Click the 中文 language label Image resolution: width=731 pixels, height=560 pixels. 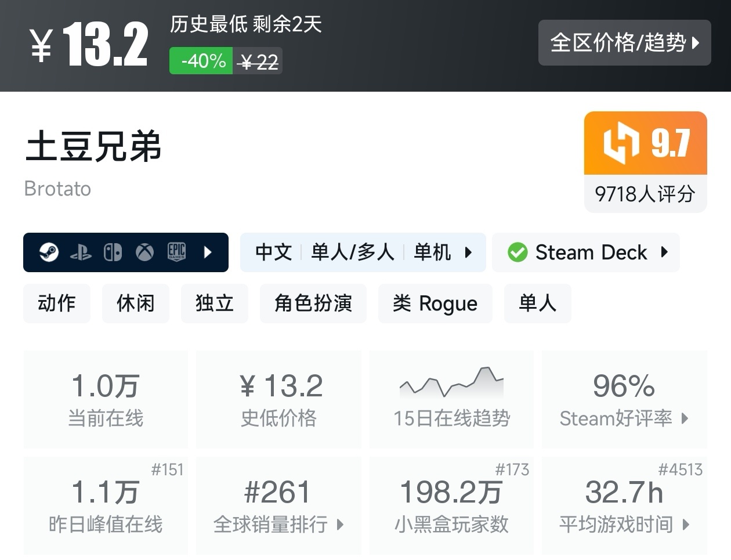pyautogui.click(x=274, y=252)
